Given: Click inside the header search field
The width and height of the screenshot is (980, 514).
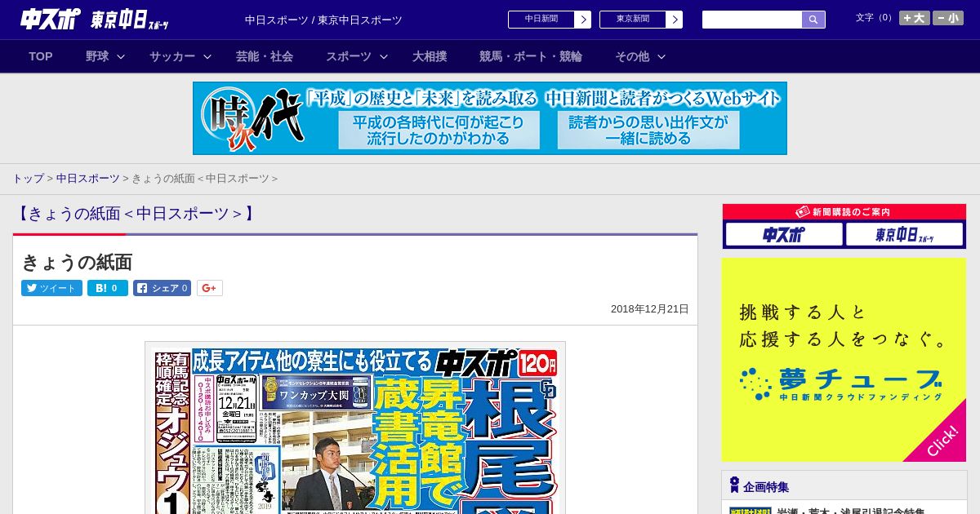Looking at the screenshot, I should pos(752,20).
